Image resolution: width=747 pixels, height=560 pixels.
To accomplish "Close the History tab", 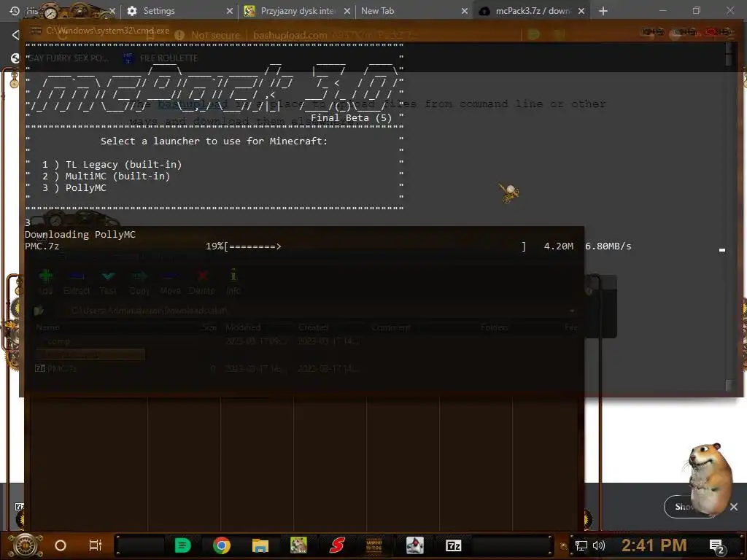I will tap(112, 11).
